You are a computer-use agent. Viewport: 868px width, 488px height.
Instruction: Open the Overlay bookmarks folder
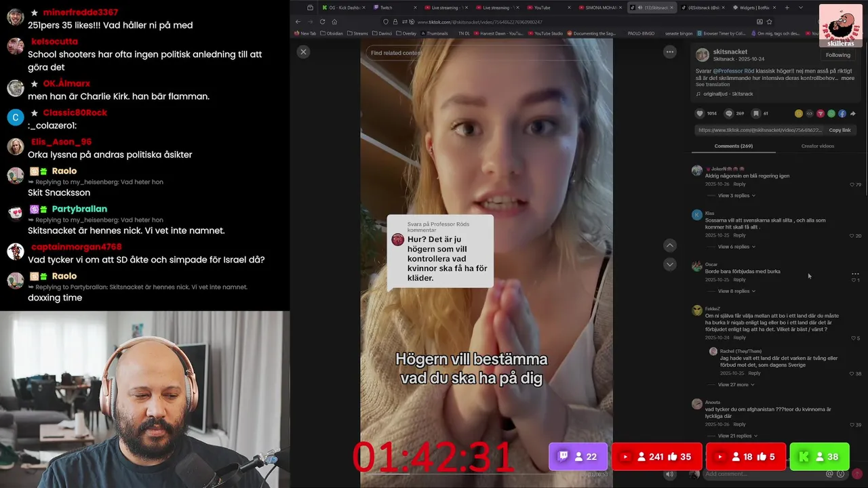point(406,33)
